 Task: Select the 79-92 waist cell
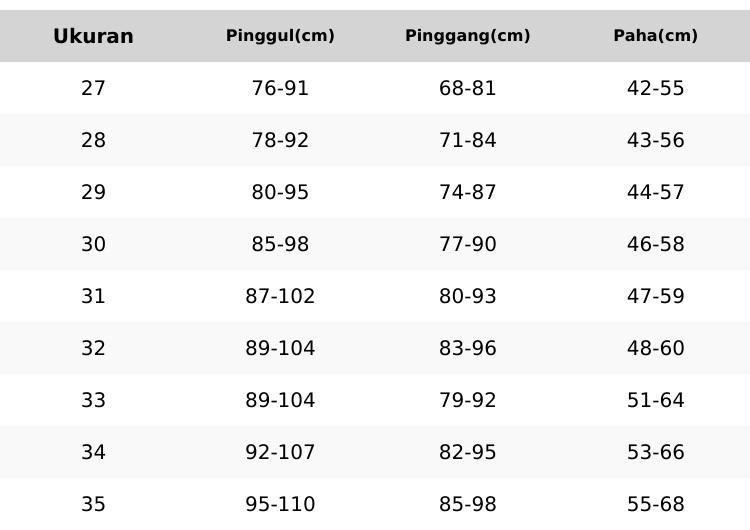click(x=467, y=401)
